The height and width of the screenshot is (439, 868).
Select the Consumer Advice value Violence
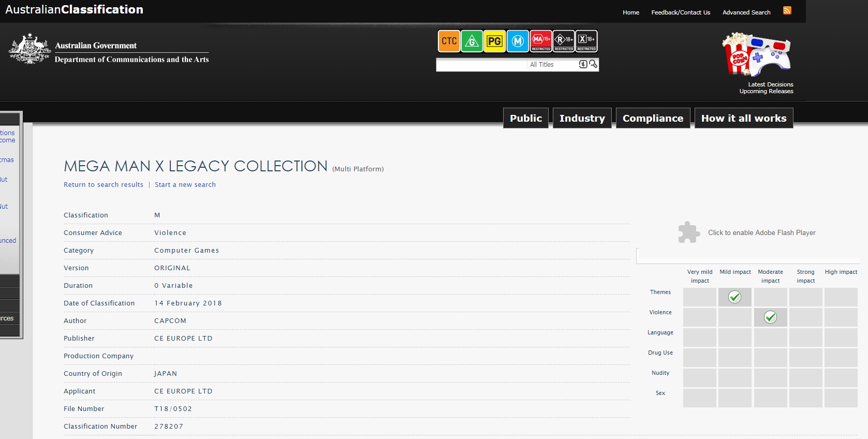(170, 233)
